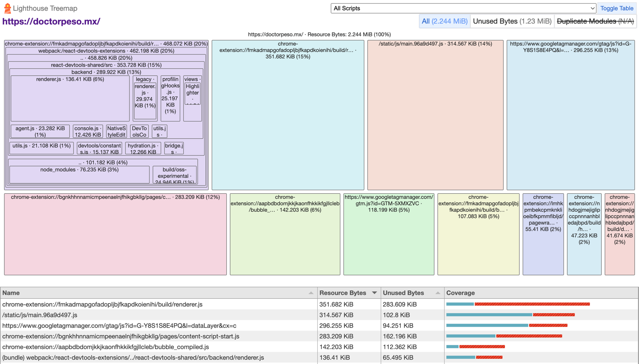The height and width of the screenshot is (364, 639).
Task: Click the Toggle Table button
Action: point(617,8)
